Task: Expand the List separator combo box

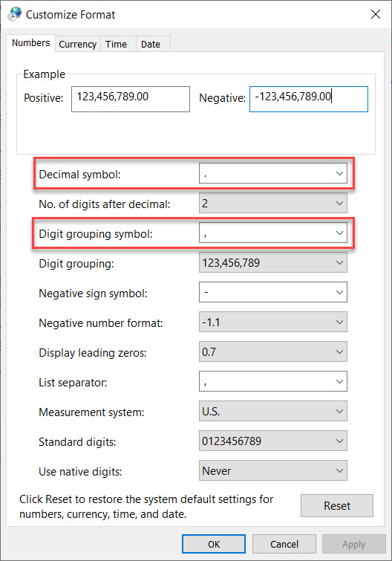Action: coord(273,381)
